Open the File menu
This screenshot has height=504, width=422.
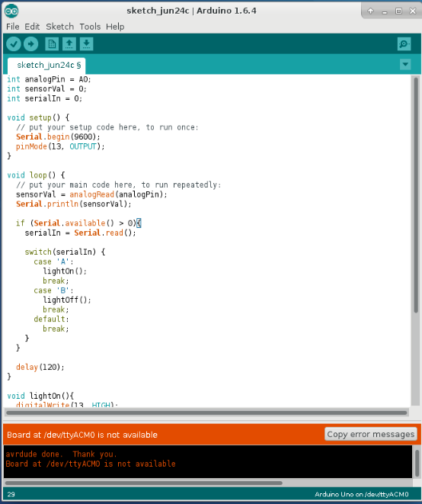(13, 27)
